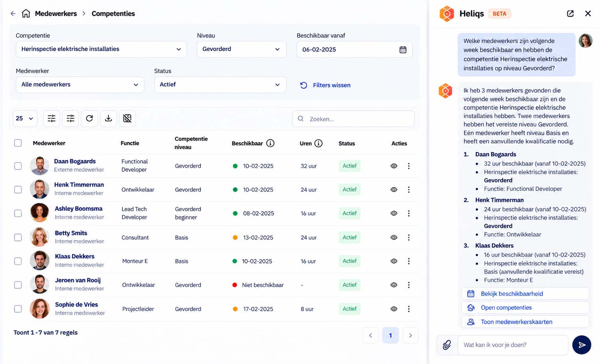This screenshot has width=600, height=364.
Task: Click the back arrow in the breadcrumb
Action: click(13, 14)
